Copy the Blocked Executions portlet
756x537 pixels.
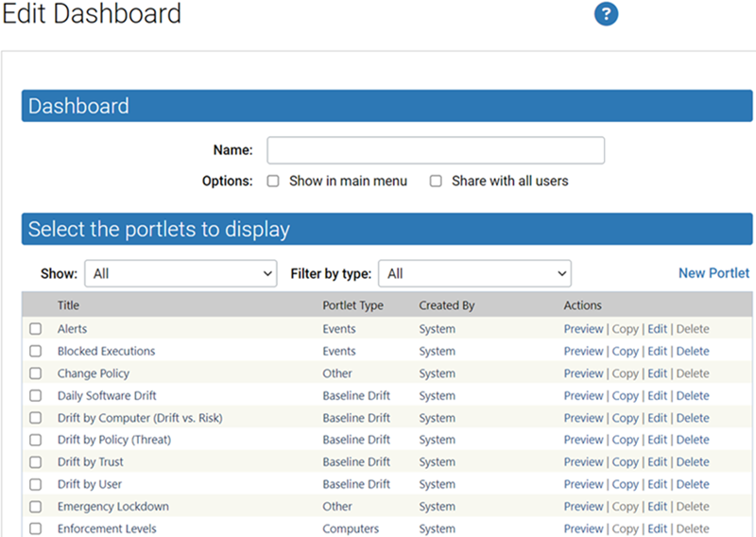(x=625, y=352)
